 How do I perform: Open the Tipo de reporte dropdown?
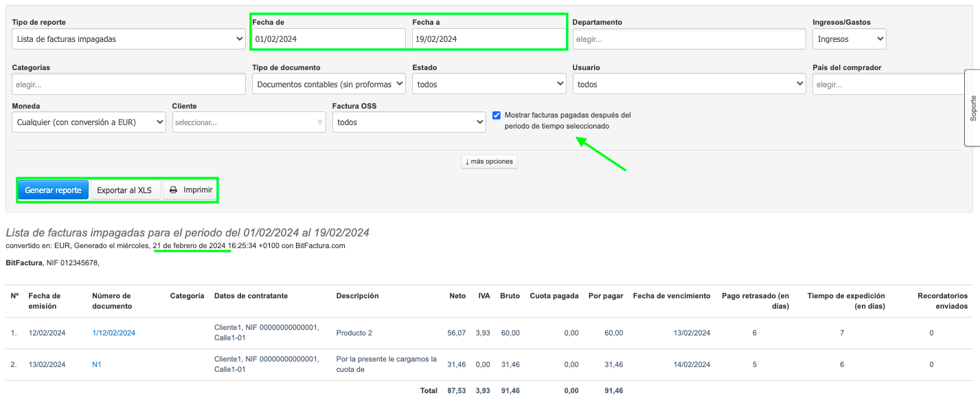pos(128,39)
